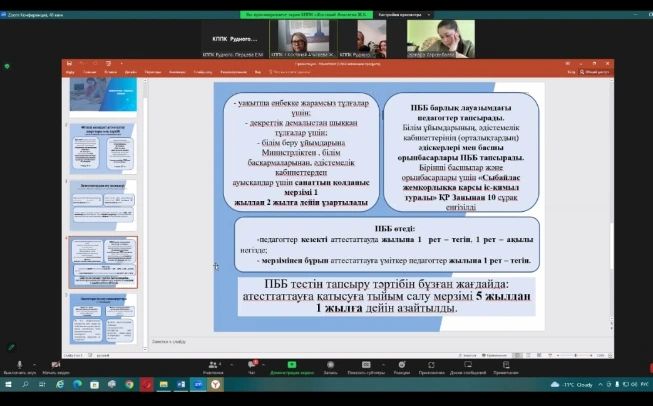The height and width of the screenshot is (406, 653).
Task: Toggle the microphone mute button
Action: (x=19, y=366)
